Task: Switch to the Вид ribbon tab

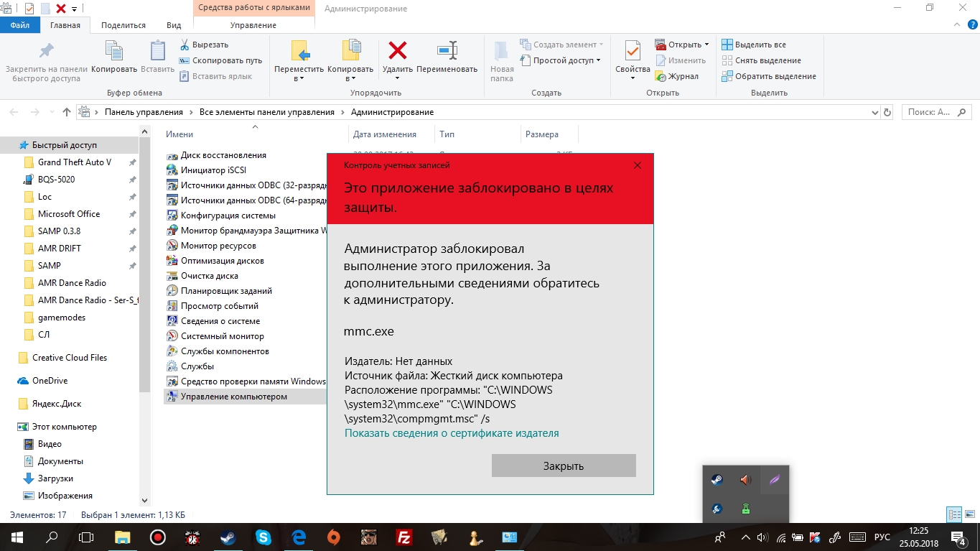Action: [x=174, y=25]
